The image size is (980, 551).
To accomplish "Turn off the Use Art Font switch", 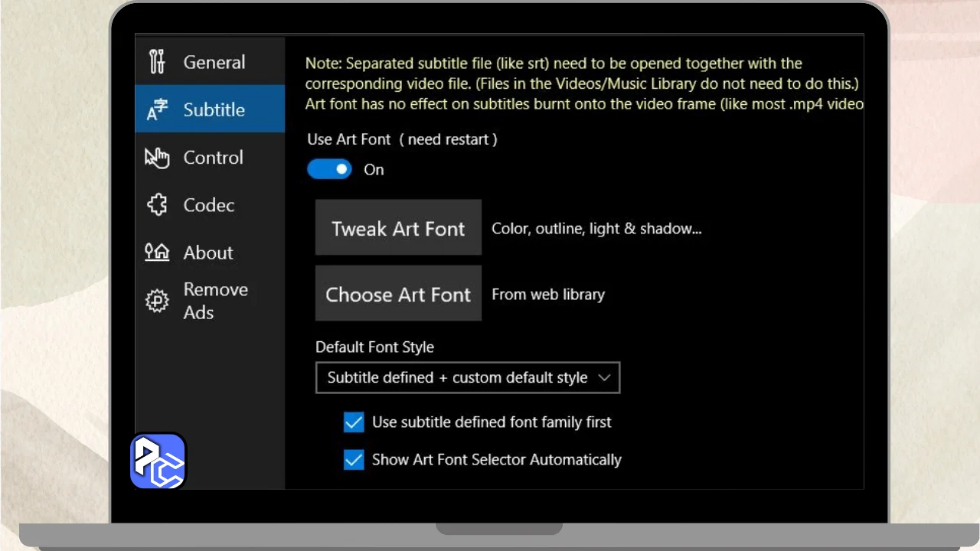I will [x=329, y=169].
